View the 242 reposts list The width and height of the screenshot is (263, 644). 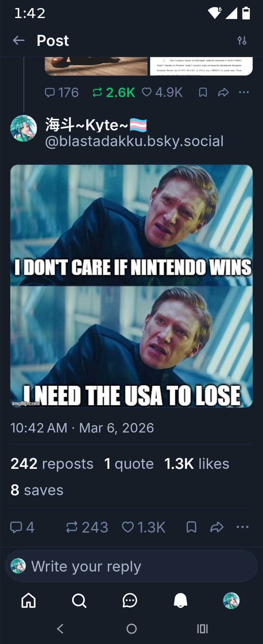[x=52, y=464]
